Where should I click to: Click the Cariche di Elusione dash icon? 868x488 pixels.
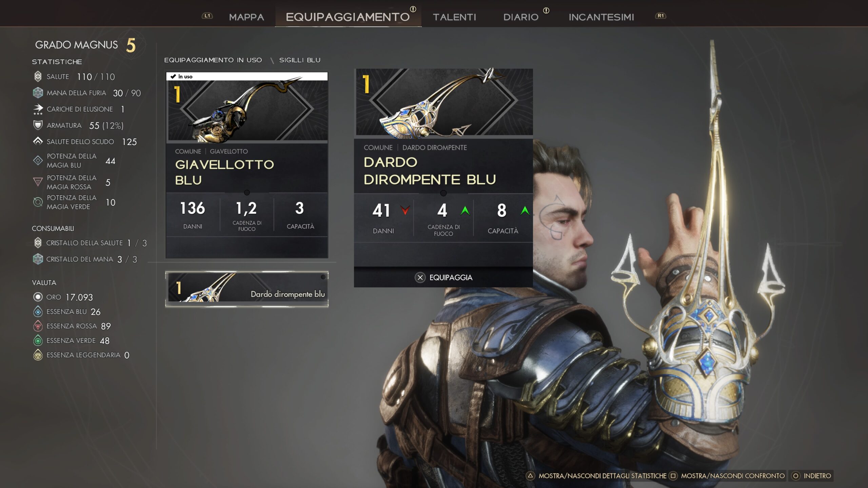pyautogui.click(x=38, y=109)
